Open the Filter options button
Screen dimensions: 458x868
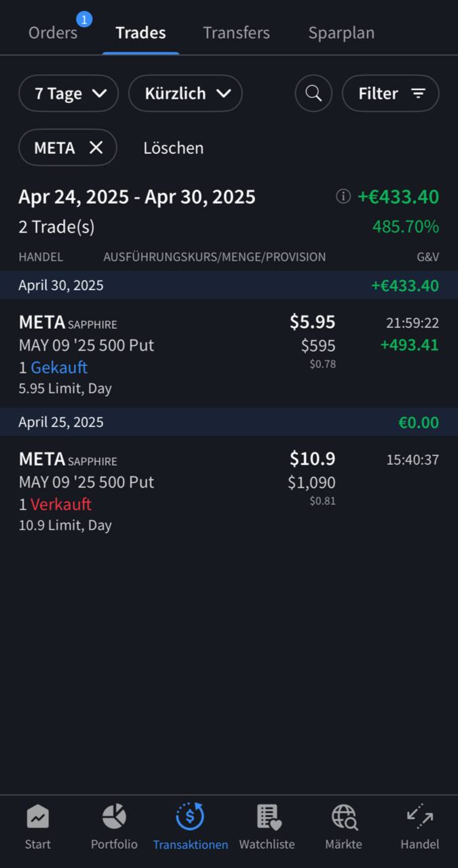pyautogui.click(x=391, y=94)
